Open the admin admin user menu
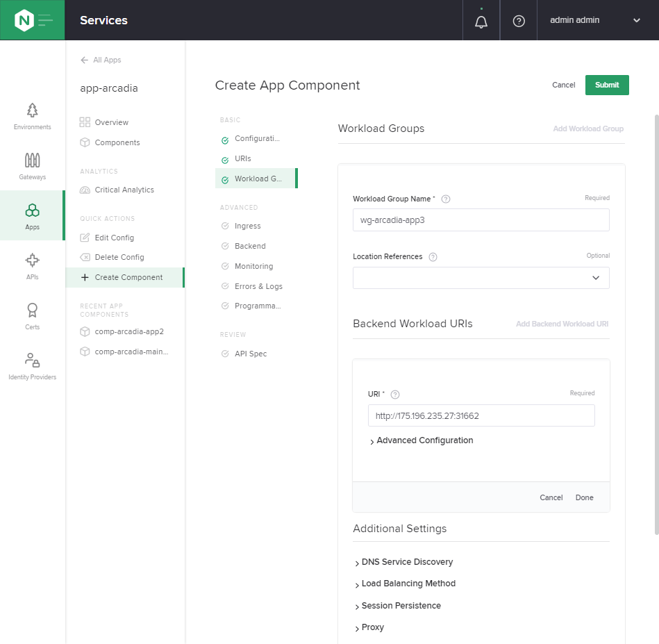Viewport: 659px width, 644px height. [594, 20]
